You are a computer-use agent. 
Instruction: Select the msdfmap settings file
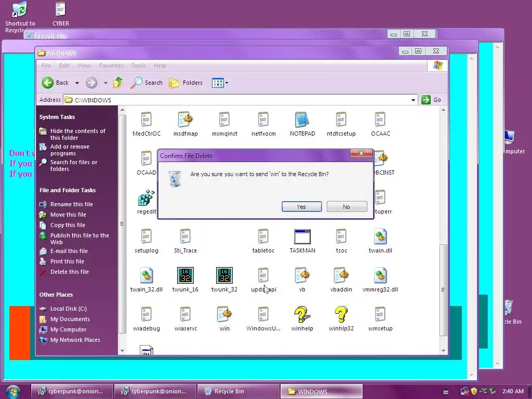pyautogui.click(x=185, y=120)
